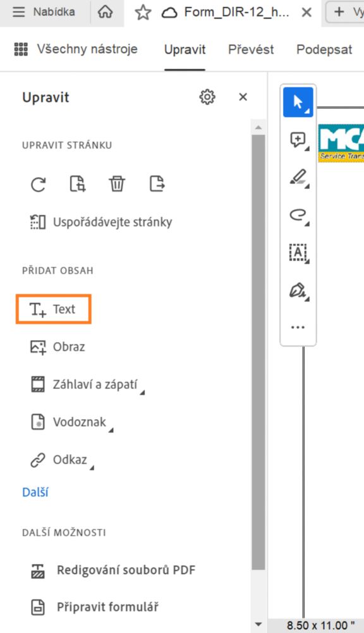Open the Upravit panel settings gear
The height and width of the screenshot is (633, 364).
[207, 97]
